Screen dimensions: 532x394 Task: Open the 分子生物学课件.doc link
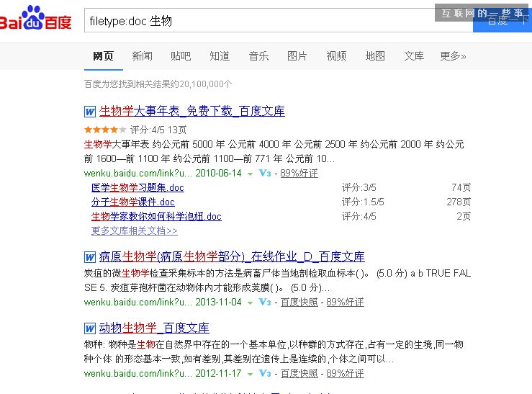(133, 202)
